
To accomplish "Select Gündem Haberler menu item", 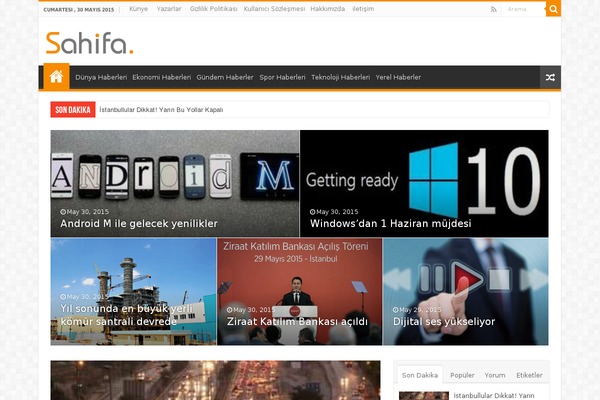I will 225,77.
